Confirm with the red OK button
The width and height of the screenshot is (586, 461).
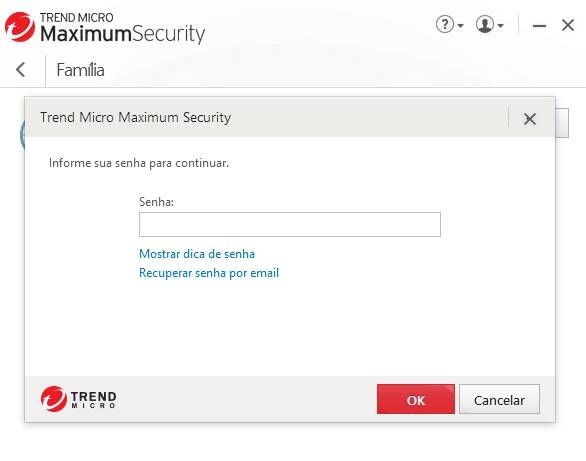[416, 399]
